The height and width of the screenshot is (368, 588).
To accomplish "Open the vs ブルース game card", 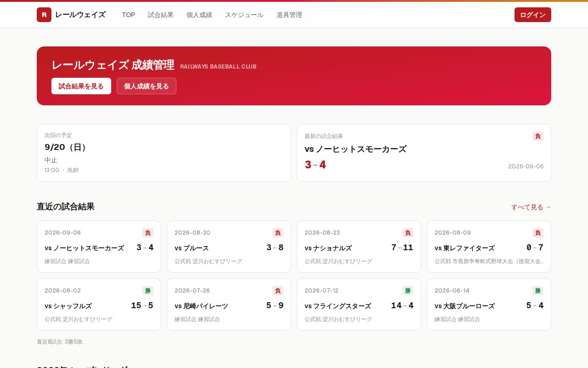I will coord(229,247).
